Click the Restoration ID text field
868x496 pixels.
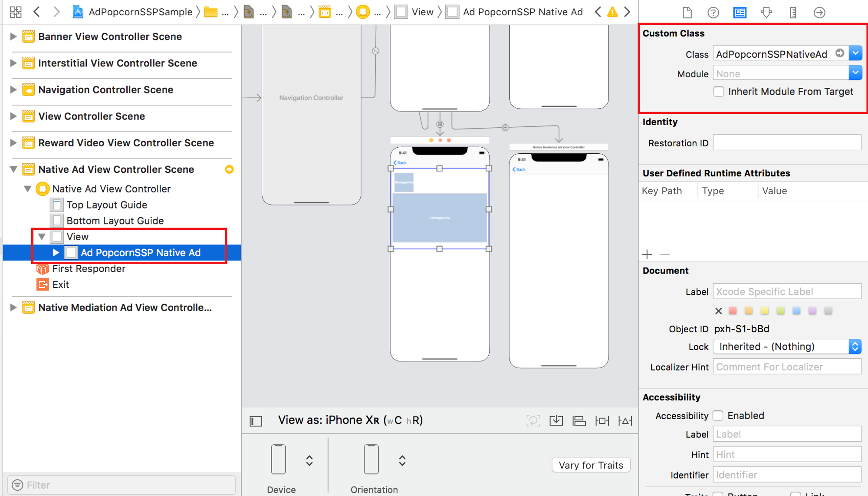click(x=786, y=143)
